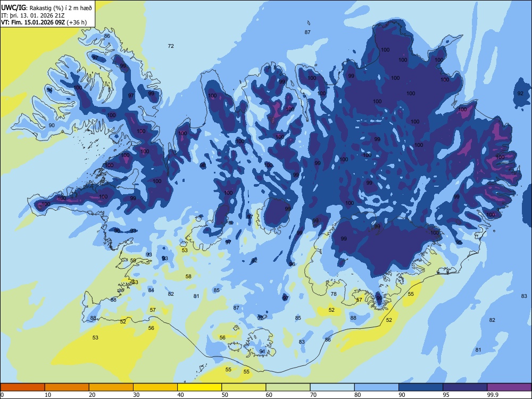Click the 'VT: Fim. 15.01.2026 09Z (+36 h)' line
532x399 pixels.
[44, 22]
